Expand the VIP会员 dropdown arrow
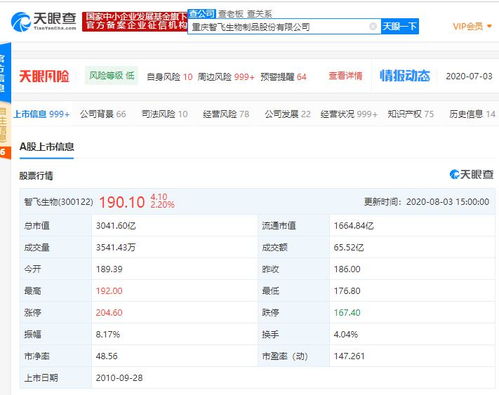This screenshot has height=395, width=499. (x=489, y=26)
